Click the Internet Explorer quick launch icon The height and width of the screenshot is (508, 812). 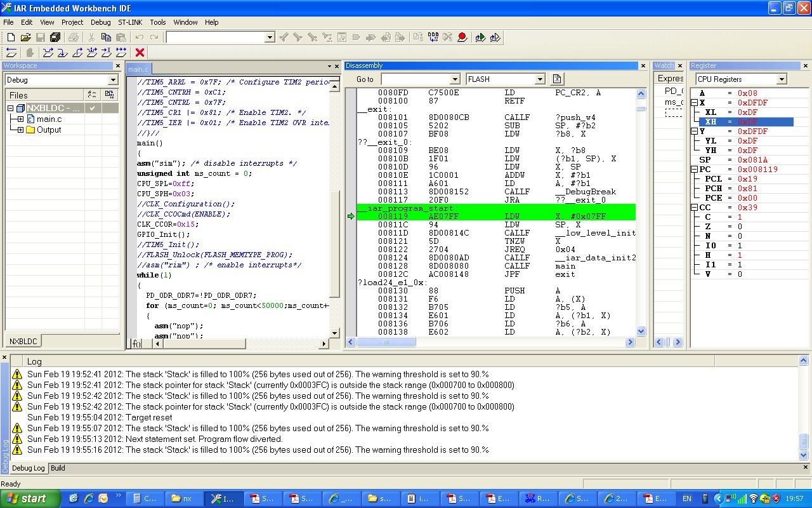click(89, 498)
